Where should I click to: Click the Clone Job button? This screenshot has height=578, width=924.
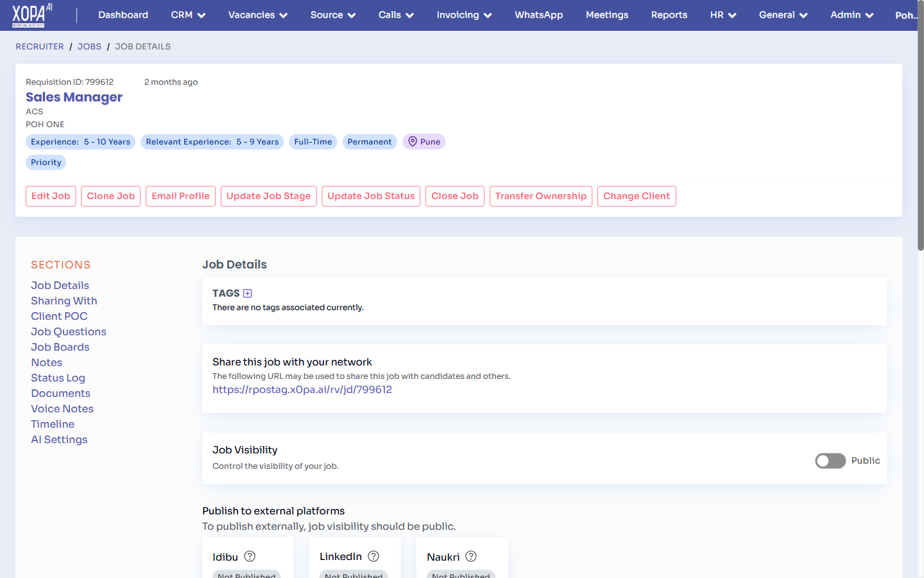pyautogui.click(x=111, y=197)
